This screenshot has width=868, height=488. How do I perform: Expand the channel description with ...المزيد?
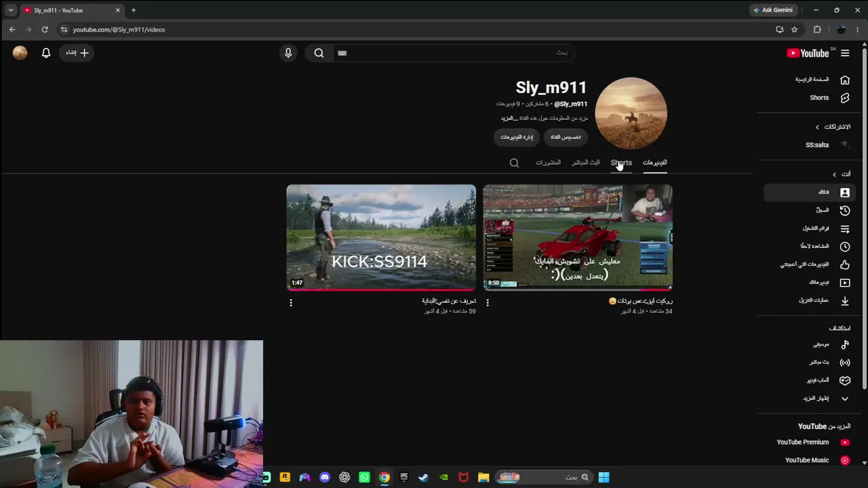510,118
